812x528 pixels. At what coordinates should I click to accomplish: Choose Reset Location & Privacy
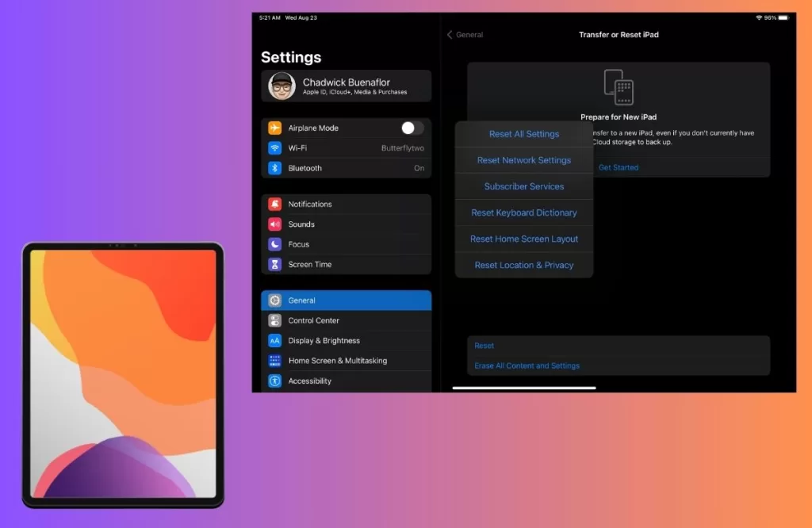click(x=524, y=265)
